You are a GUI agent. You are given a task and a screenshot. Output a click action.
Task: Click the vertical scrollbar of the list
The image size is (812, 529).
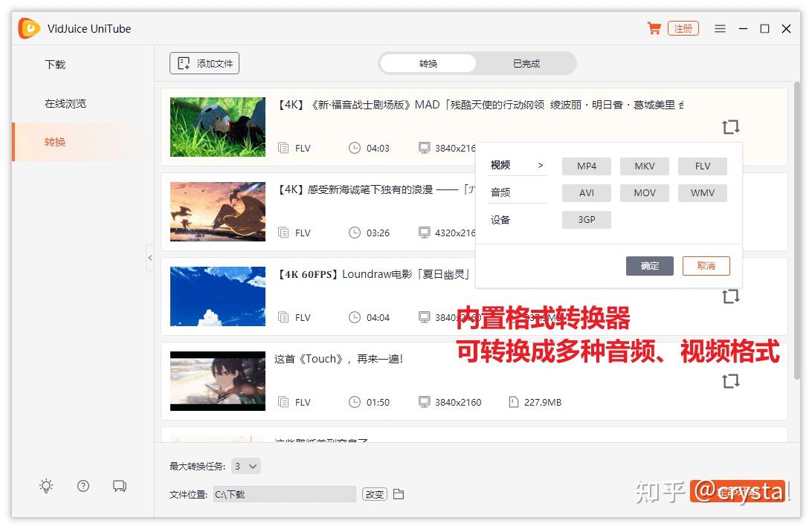796,230
